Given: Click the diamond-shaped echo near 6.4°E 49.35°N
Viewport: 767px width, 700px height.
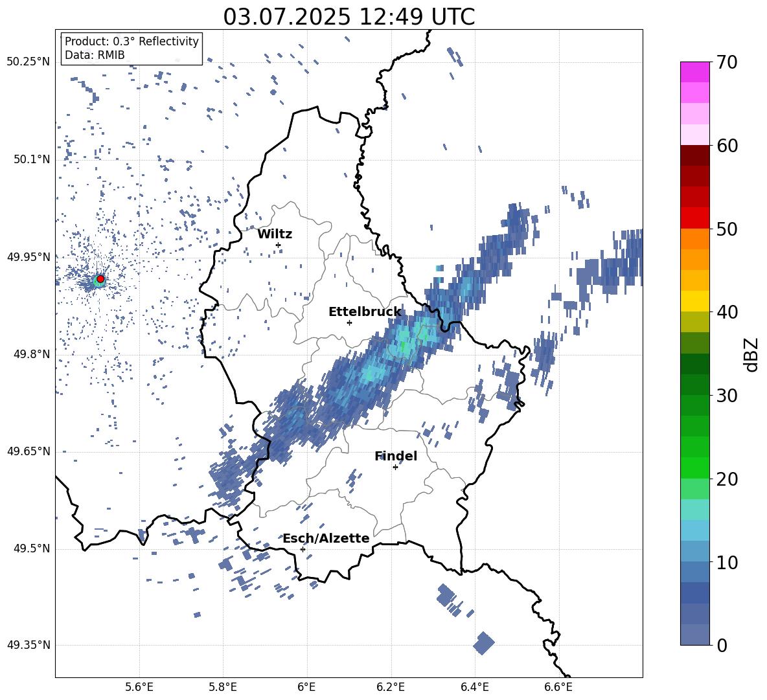Looking at the screenshot, I should (484, 643).
